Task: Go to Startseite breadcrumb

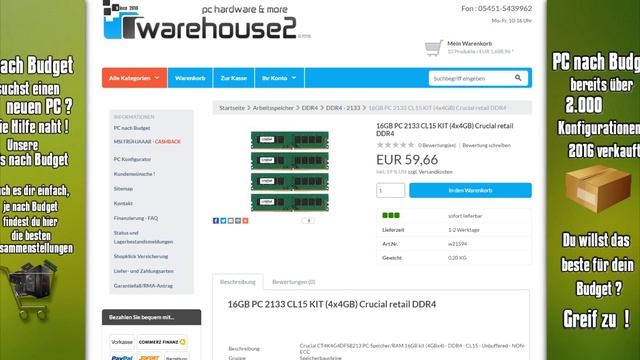Action: pyautogui.click(x=232, y=108)
